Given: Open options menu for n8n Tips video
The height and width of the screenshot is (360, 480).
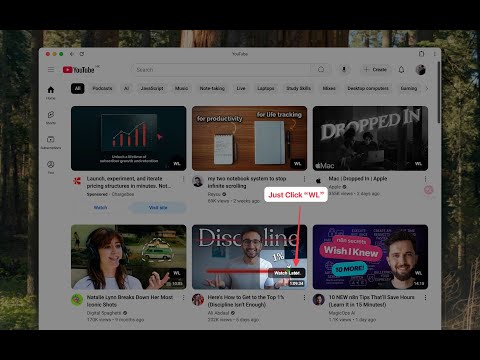Looking at the screenshot, I should pos(425,297).
